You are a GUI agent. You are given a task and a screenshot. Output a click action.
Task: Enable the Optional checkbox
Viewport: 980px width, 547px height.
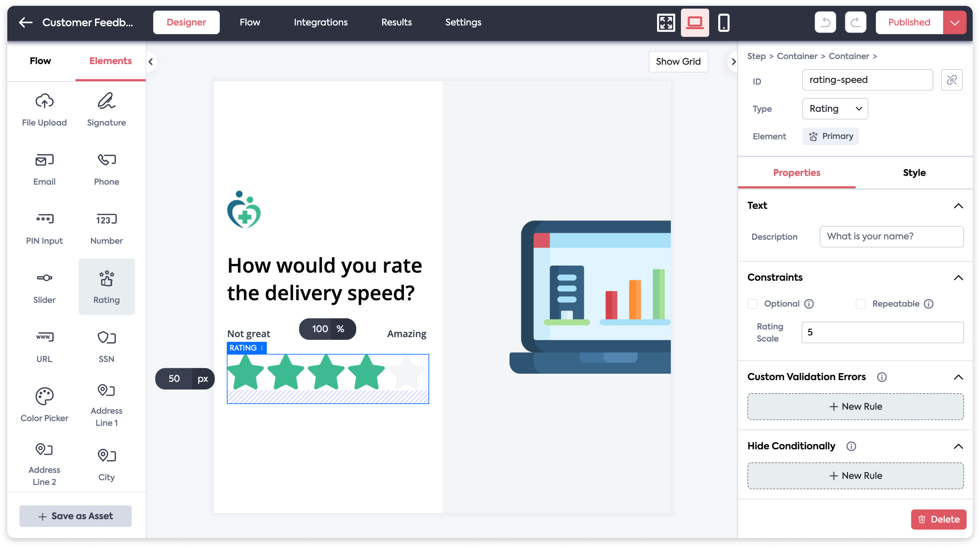pos(753,304)
